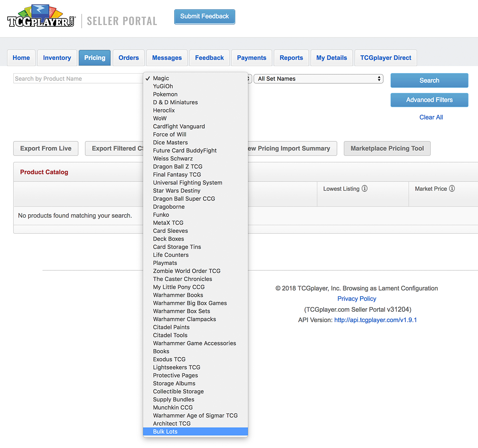Screen dimensions: 478x448
Task: Pick the Citadel Paints option
Action: 196,327
